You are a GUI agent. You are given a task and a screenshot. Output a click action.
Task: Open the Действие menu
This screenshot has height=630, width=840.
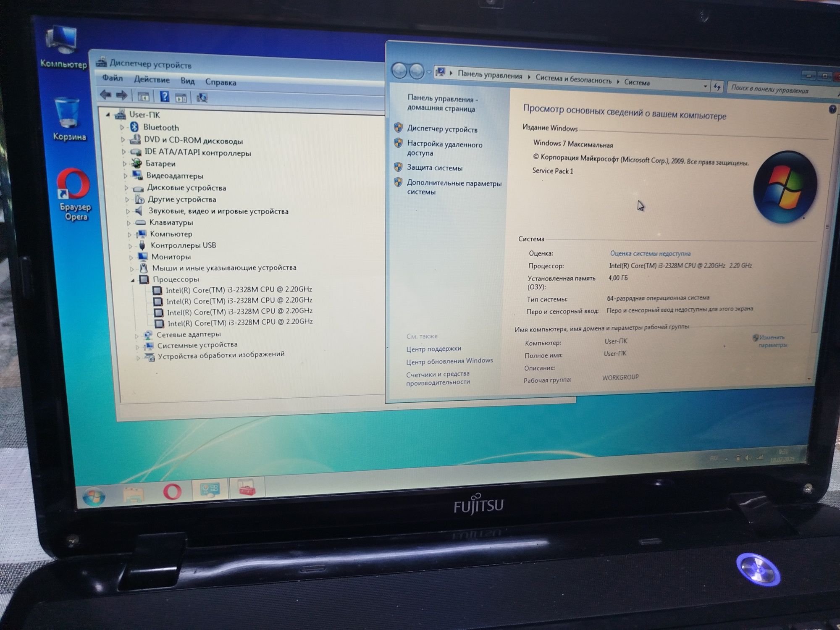tap(152, 80)
